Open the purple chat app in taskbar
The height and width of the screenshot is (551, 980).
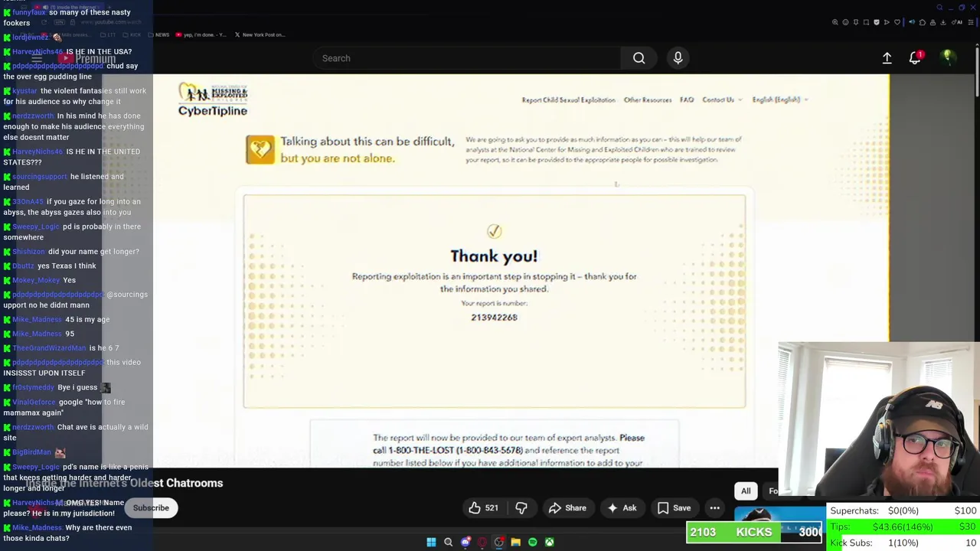pyautogui.click(x=465, y=542)
